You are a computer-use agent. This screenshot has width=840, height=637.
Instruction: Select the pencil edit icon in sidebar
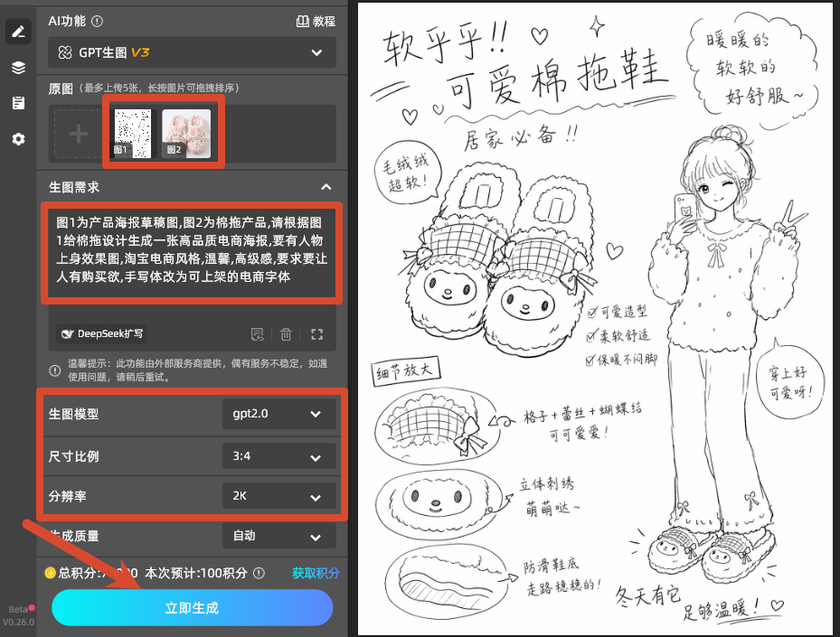(18, 32)
